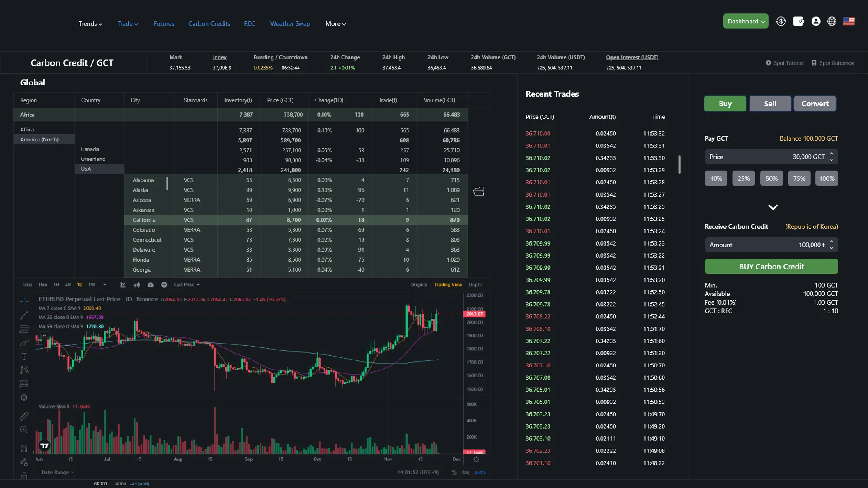Open the Date Range dropdown
This screenshot has width=868, height=488.
tap(57, 472)
